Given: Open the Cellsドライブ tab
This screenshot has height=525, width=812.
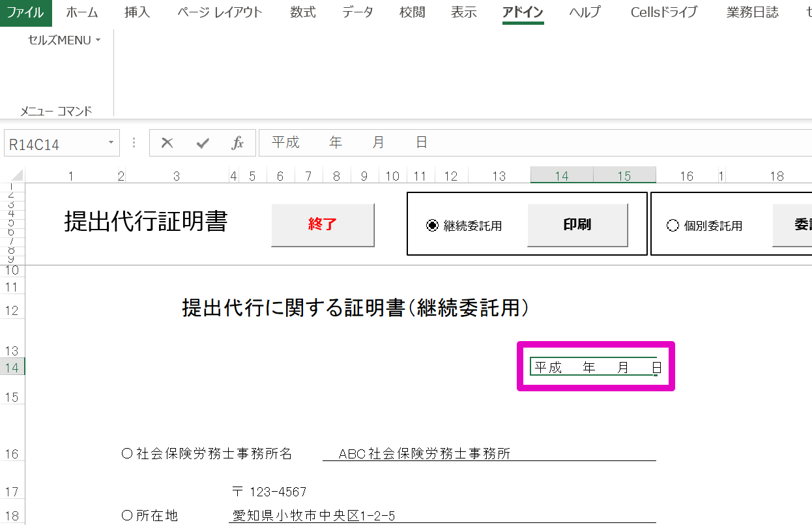Looking at the screenshot, I should click(664, 12).
